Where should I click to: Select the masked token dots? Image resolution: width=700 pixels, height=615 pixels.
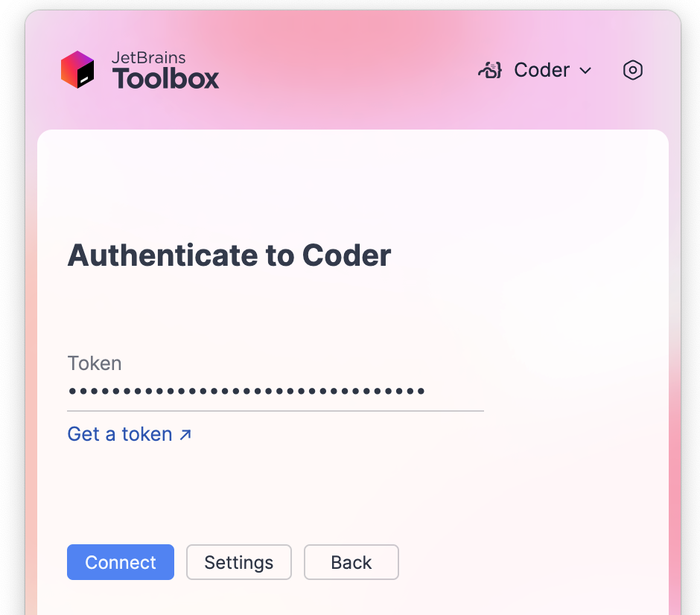(x=246, y=390)
